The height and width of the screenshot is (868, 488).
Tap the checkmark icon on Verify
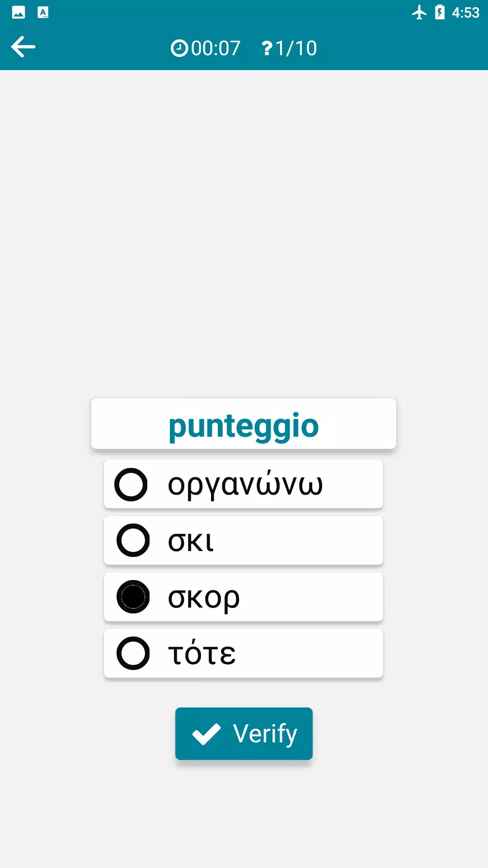[x=206, y=734]
